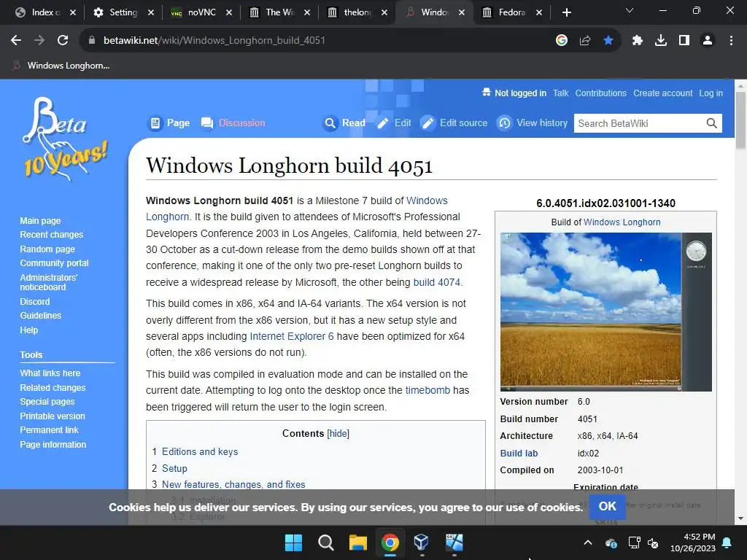Add a new browser tab
The image size is (747, 560).
tap(566, 12)
